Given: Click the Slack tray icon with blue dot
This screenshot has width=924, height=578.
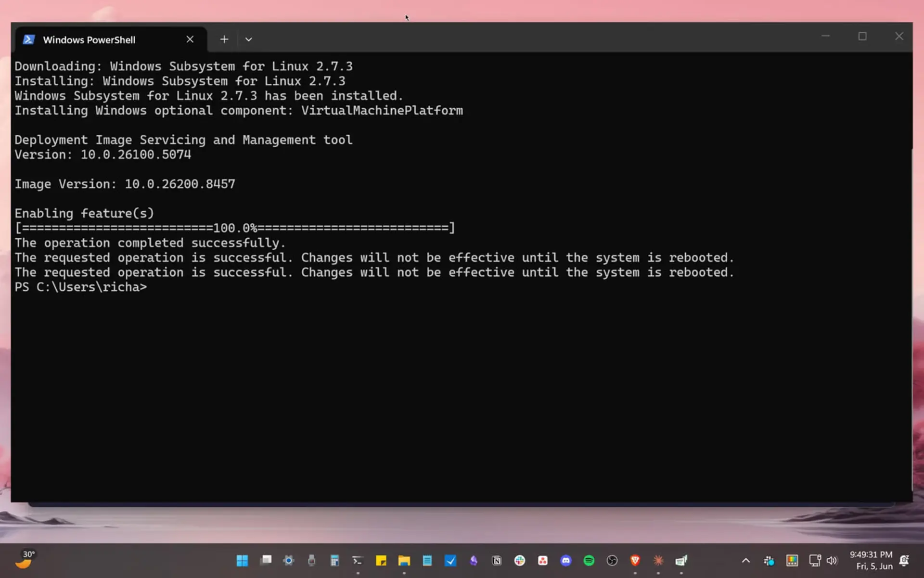Looking at the screenshot, I should pyautogui.click(x=769, y=561).
